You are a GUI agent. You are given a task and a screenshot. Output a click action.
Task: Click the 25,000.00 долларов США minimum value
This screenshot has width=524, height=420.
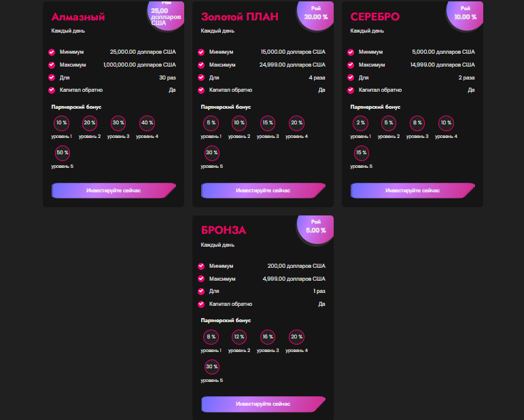pyautogui.click(x=143, y=52)
